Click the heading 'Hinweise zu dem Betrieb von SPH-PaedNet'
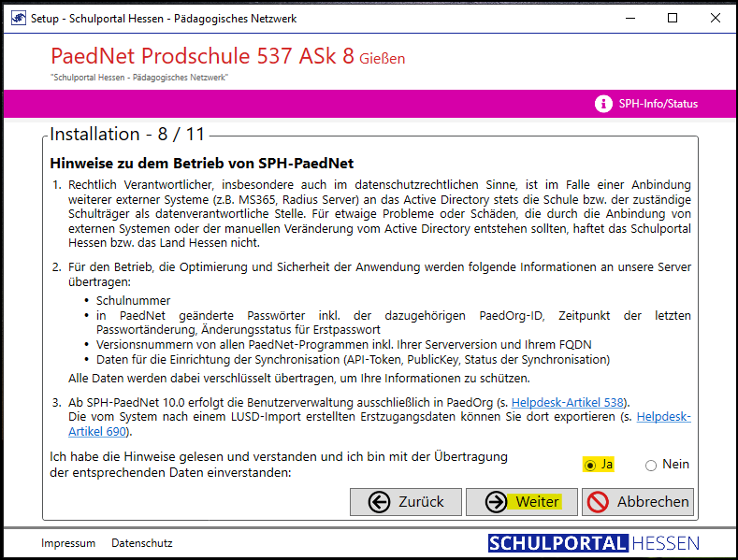The height and width of the screenshot is (560, 738). pyautogui.click(x=201, y=164)
